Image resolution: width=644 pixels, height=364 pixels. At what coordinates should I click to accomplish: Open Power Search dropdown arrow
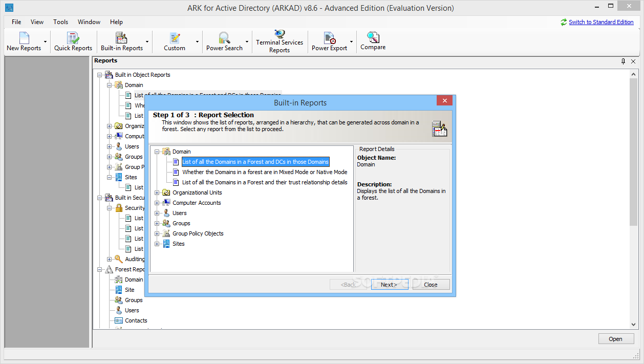(247, 42)
